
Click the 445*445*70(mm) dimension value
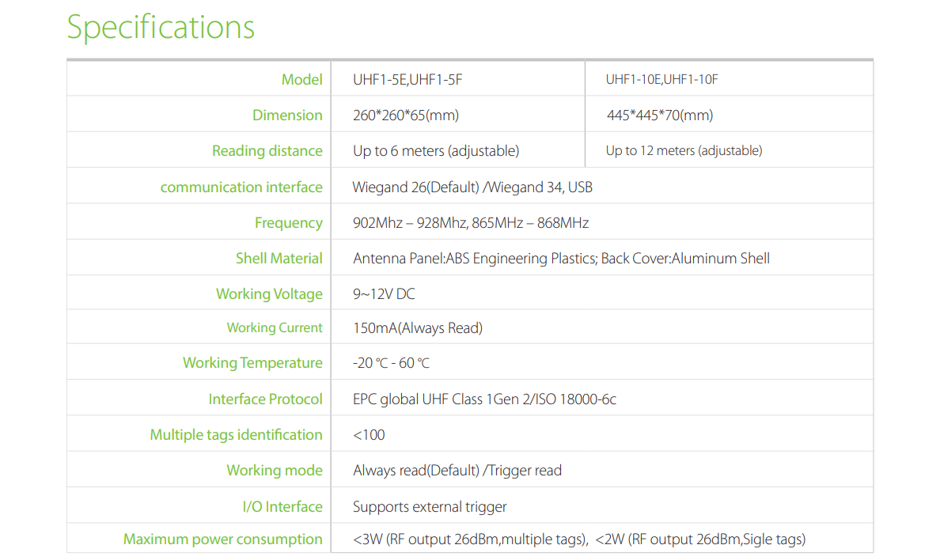tap(660, 115)
